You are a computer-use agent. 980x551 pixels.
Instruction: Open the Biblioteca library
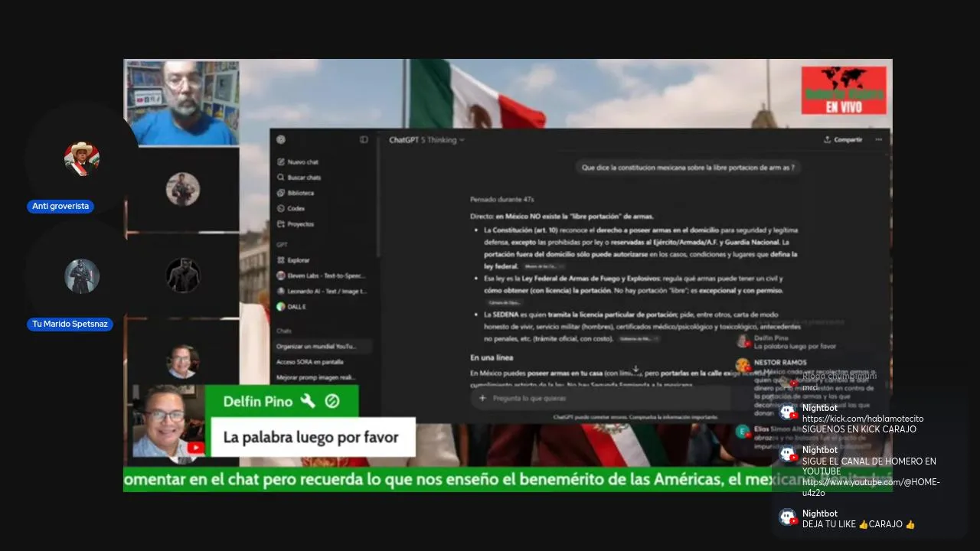coord(296,193)
